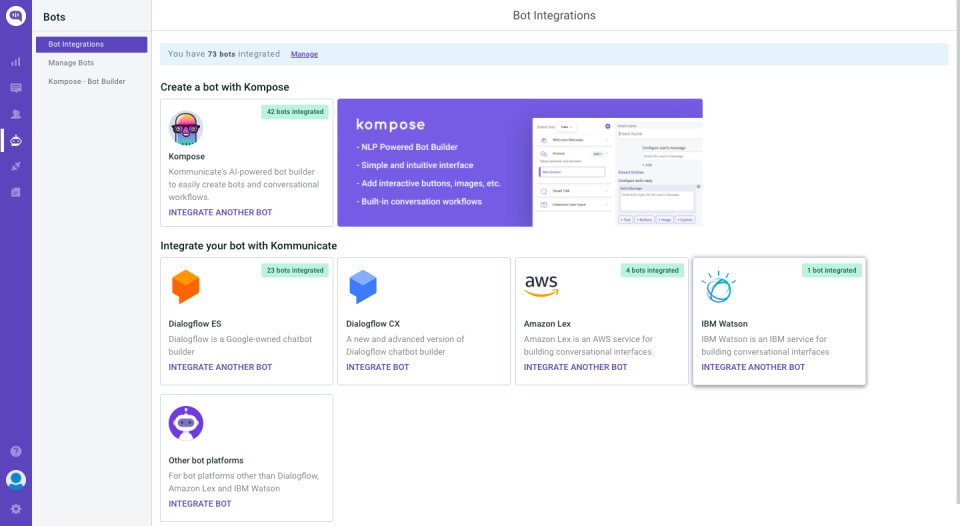Select the bot icon in sidebar

click(16, 141)
